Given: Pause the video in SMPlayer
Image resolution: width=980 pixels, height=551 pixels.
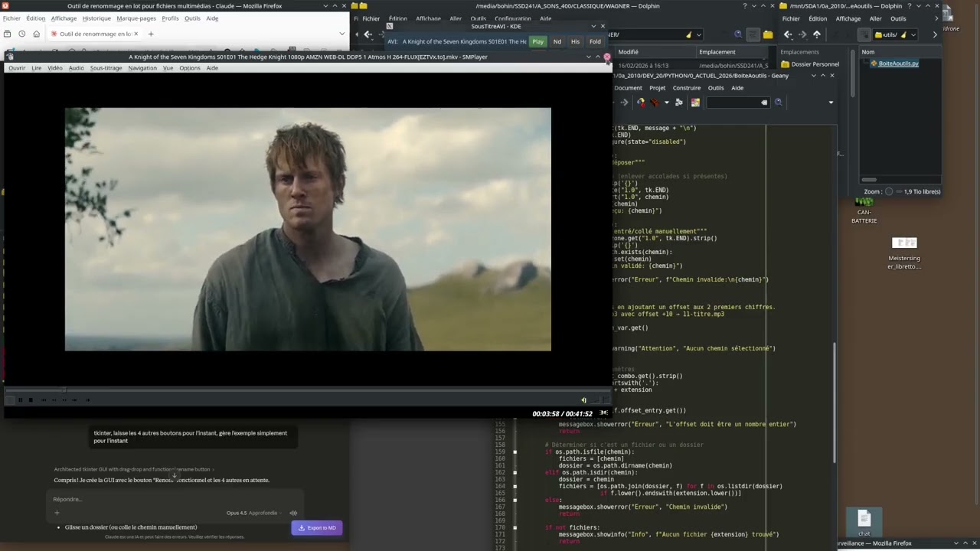Looking at the screenshot, I should tap(20, 399).
